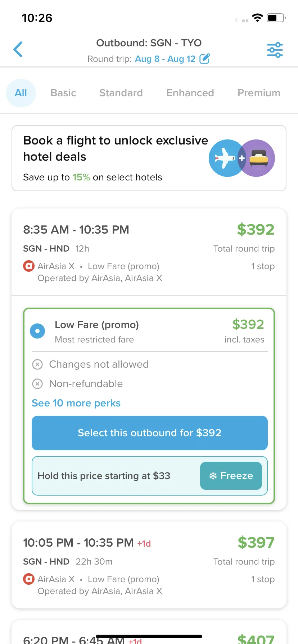Switch to the Enhanced fare tab
298x644 pixels.
[190, 93]
